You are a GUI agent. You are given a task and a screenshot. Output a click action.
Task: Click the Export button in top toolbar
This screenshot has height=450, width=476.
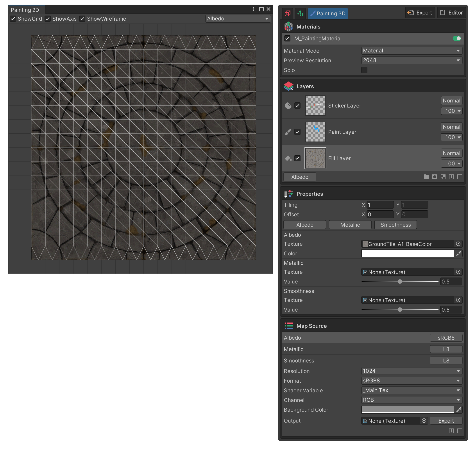pos(420,13)
